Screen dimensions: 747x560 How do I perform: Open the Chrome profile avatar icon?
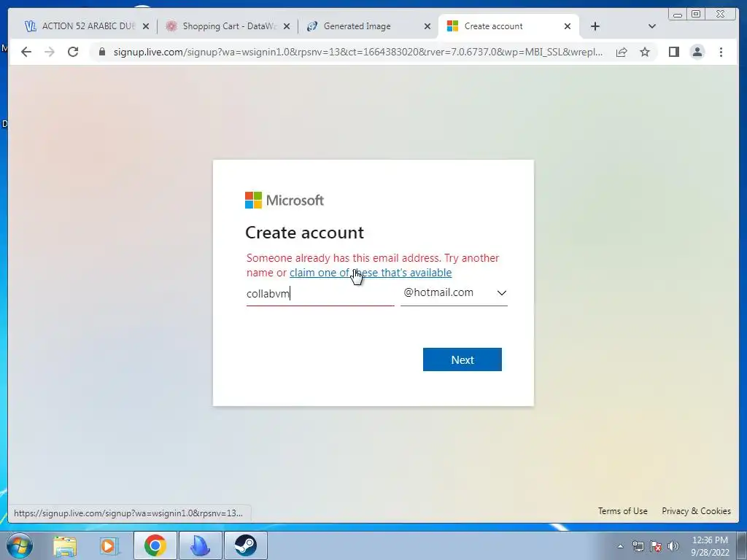[697, 52]
